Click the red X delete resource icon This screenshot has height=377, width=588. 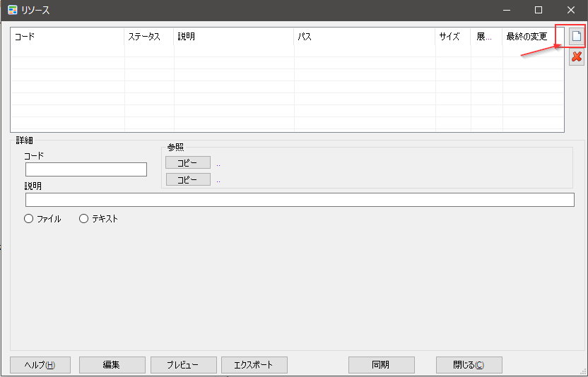point(577,57)
